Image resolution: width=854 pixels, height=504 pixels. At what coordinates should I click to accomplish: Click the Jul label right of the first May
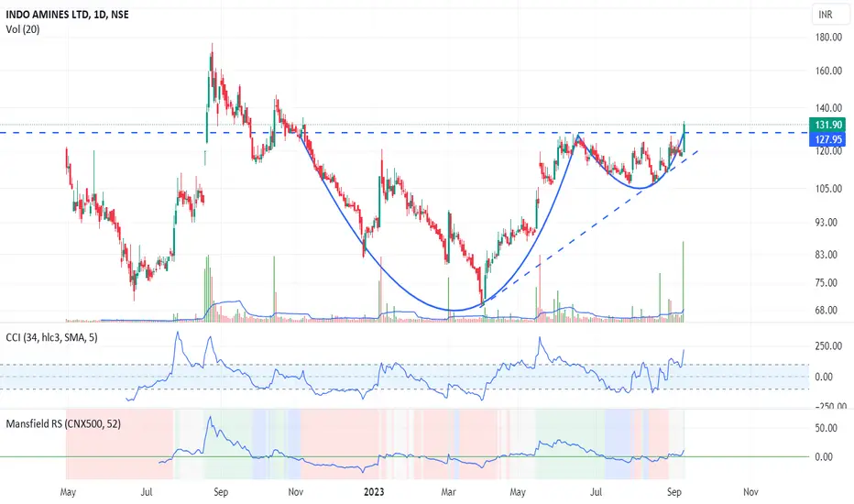[x=147, y=492]
